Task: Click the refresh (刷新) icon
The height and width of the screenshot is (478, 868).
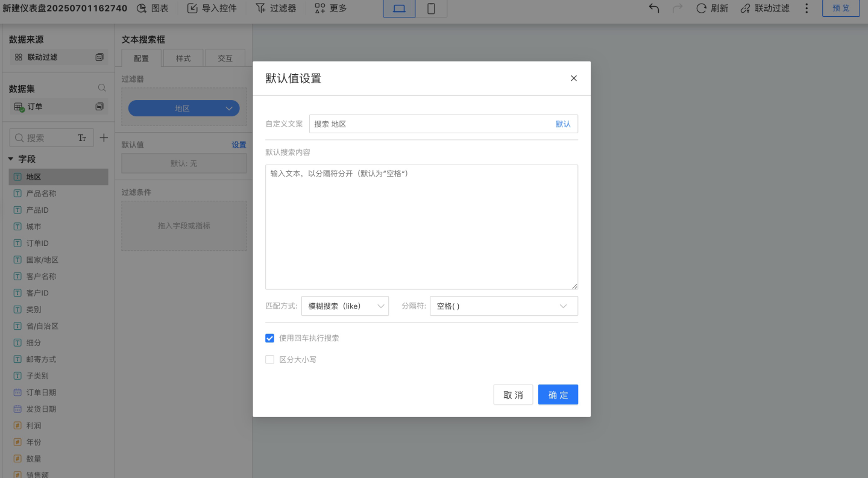Action: click(x=702, y=8)
